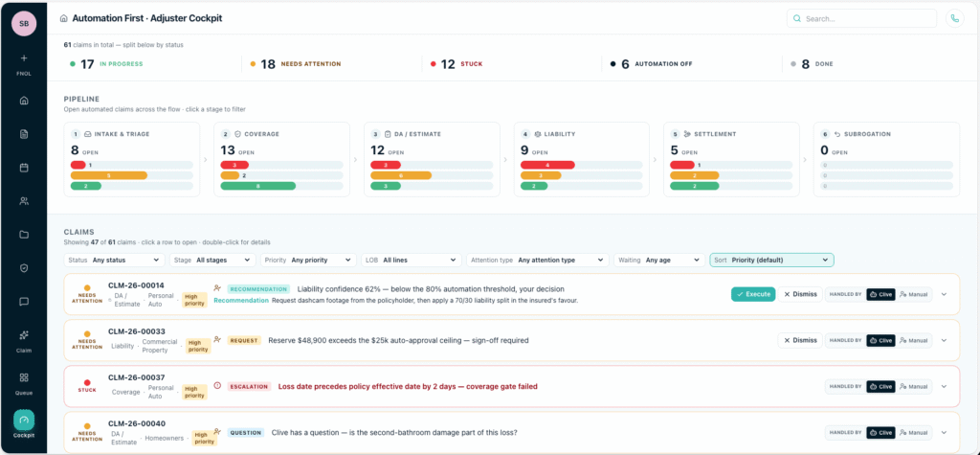Screen dimensions: 980x455
Task: Open the Sort Priority dropdown
Action: tap(772, 260)
